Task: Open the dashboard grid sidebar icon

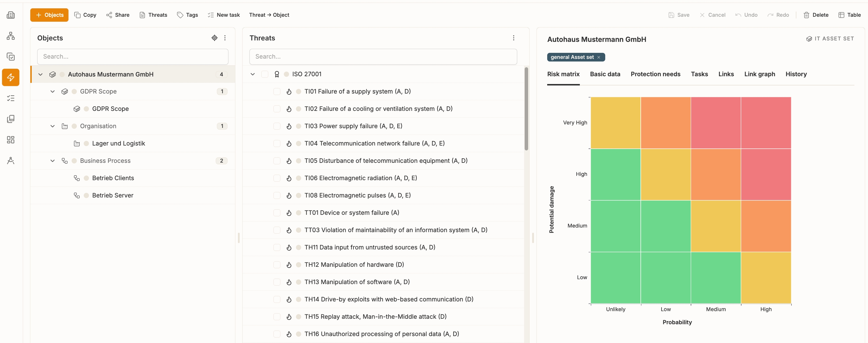Action: tap(11, 140)
